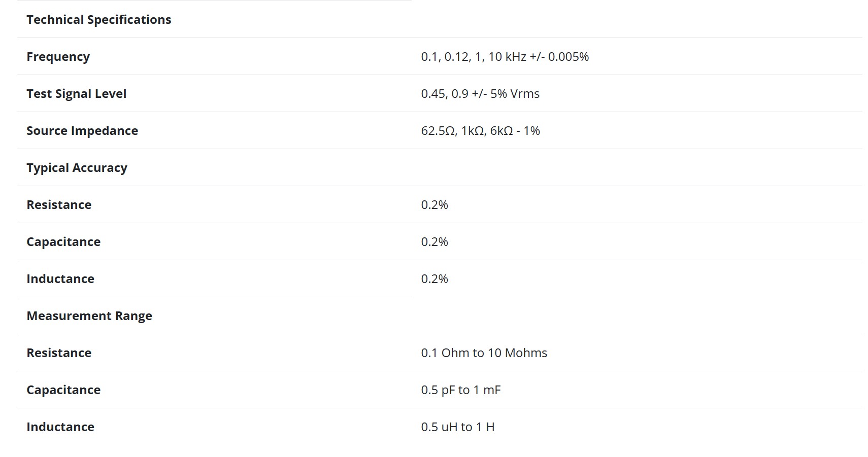Select Inductance label under Typical Accuracy
The width and height of the screenshot is (868, 457).
(x=60, y=279)
